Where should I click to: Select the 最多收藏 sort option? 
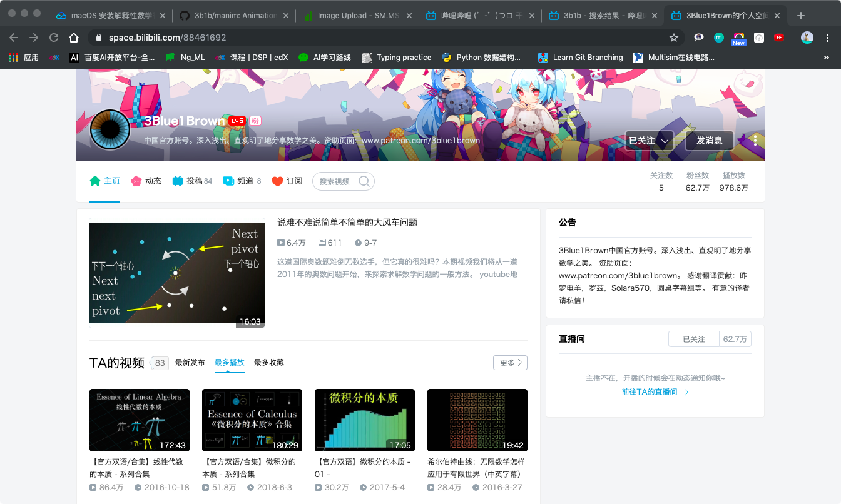pyautogui.click(x=268, y=362)
